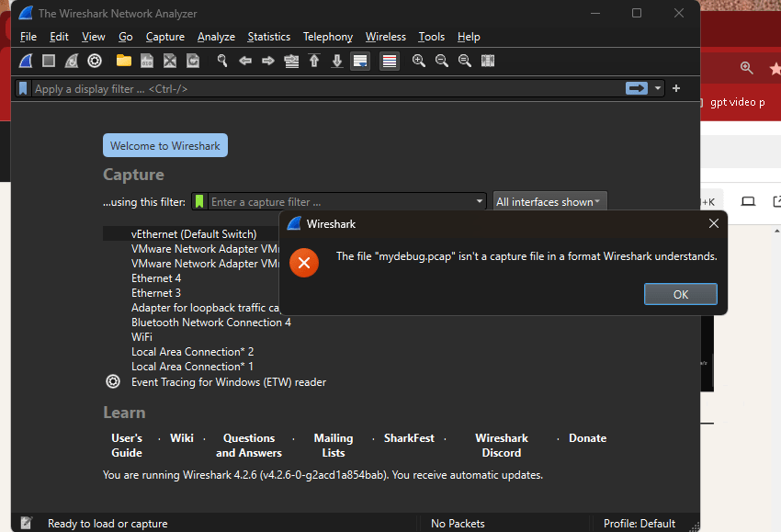Open the User's Guide link

pyautogui.click(x=127, y=446)
